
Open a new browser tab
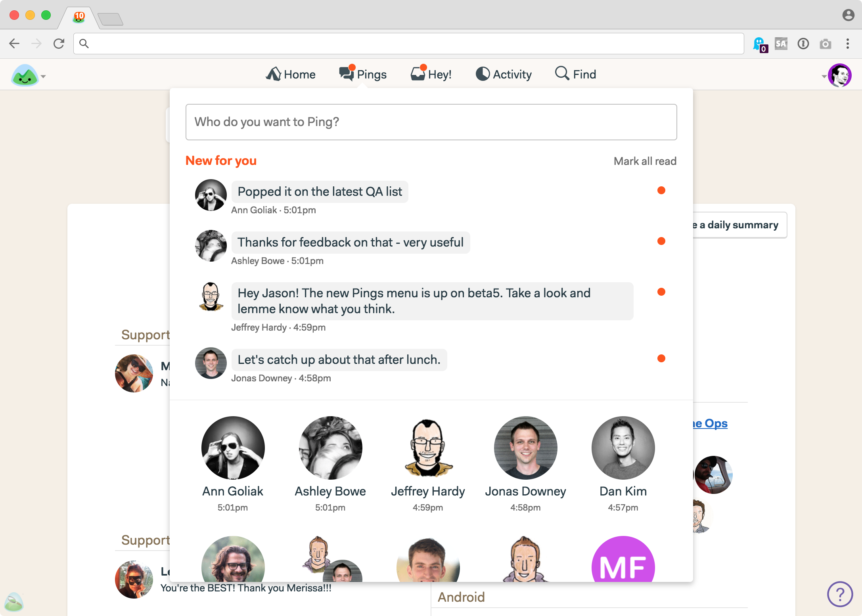pos(110,19)
